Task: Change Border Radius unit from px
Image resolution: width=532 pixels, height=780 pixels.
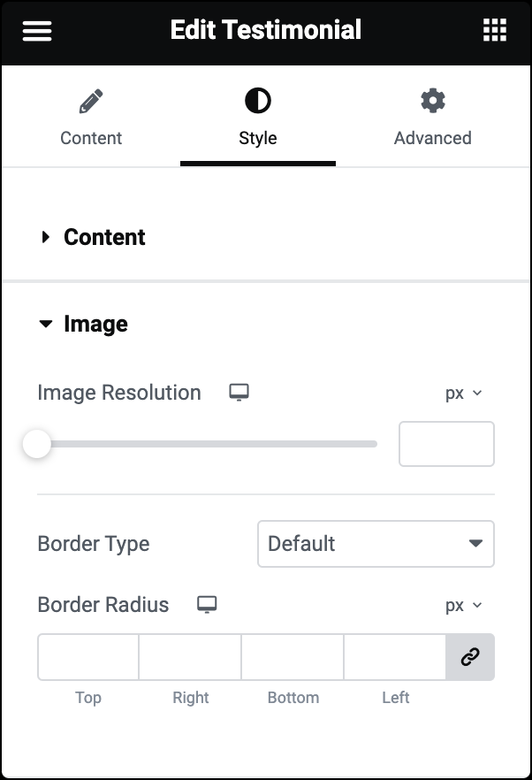Action: [x=464, y=606]
